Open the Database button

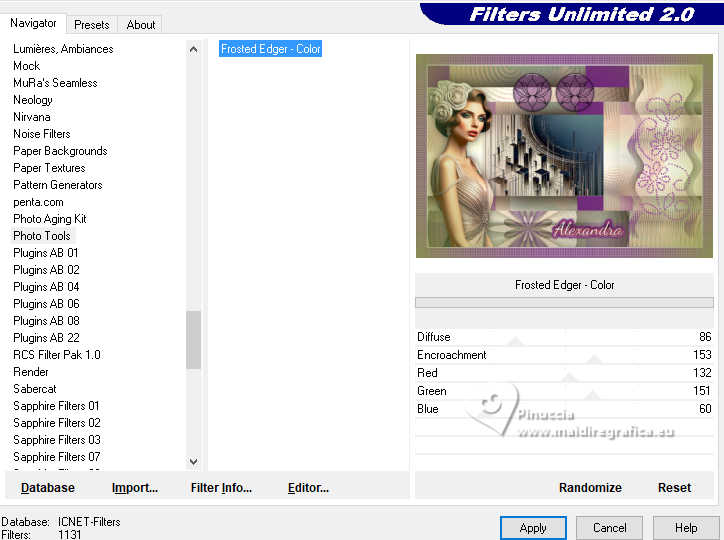point(48,488)
